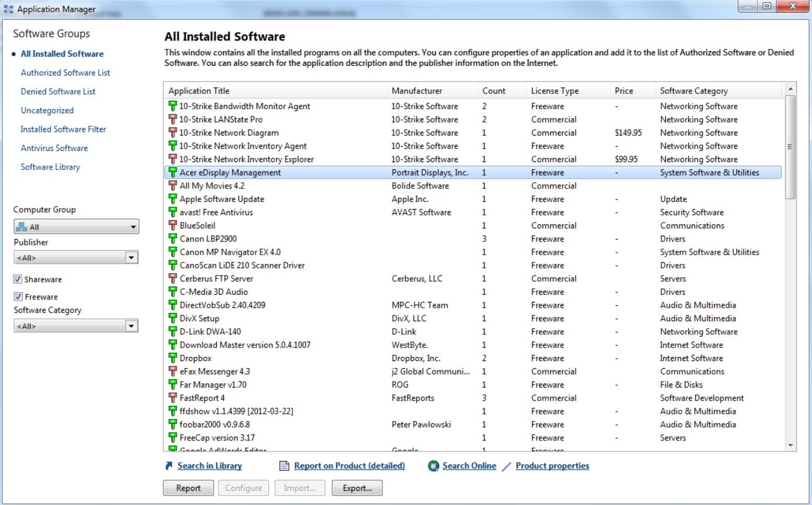Click the icon beside All My Movies 4.2

tap(173, 186)
